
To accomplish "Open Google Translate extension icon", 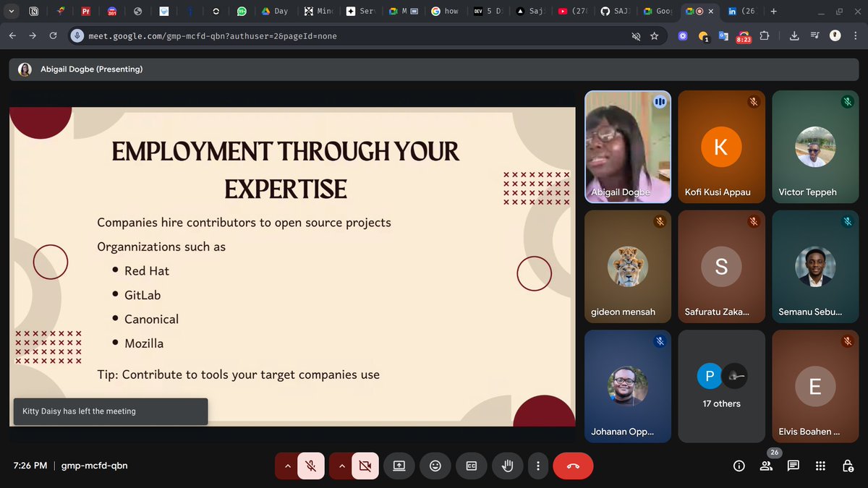I will 723,35.
